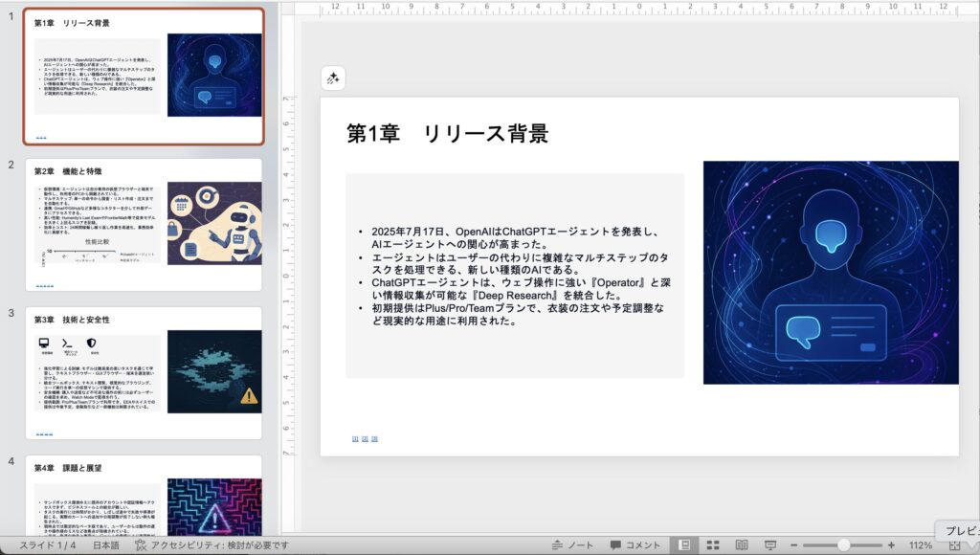
Task: Select the AI figure illustration on the main slide
Action: click(x=831, y=273)
